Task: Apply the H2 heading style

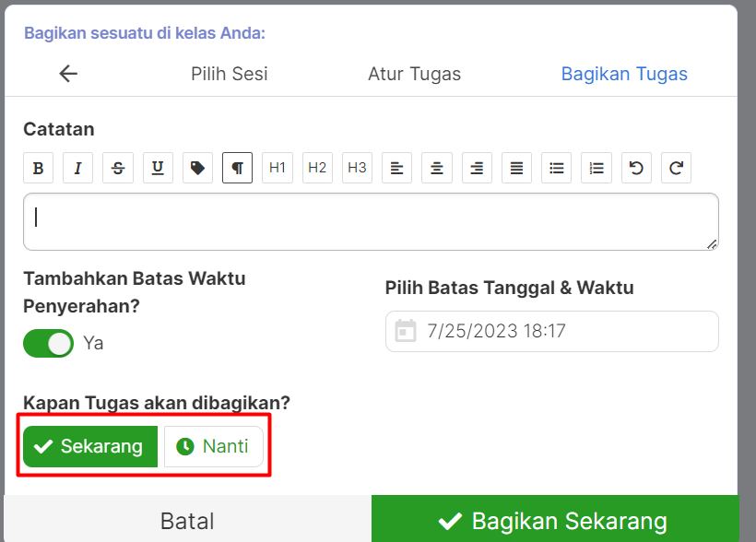Action: 316,167
